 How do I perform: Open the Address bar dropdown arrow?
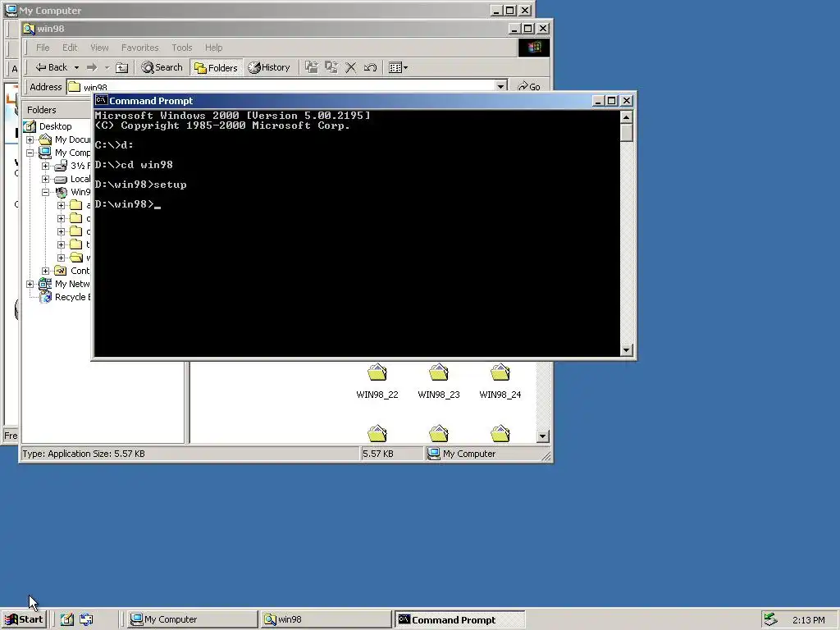pos(501,86)
